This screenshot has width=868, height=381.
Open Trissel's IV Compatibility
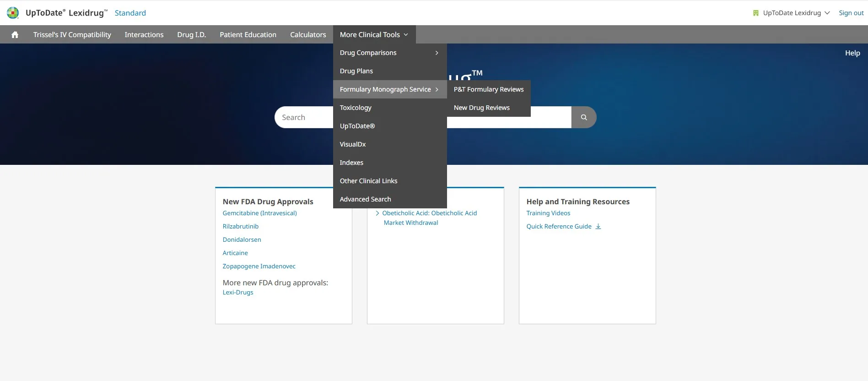pyautogui.click(x=72, y=35)
